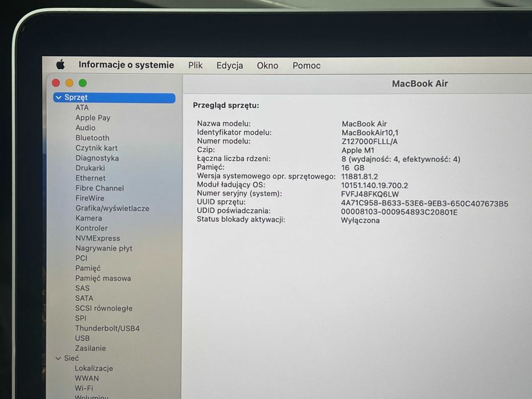Select Apple Pay in the sidebar
Viewport: 532px width, 399px height.
coord(93,118)
